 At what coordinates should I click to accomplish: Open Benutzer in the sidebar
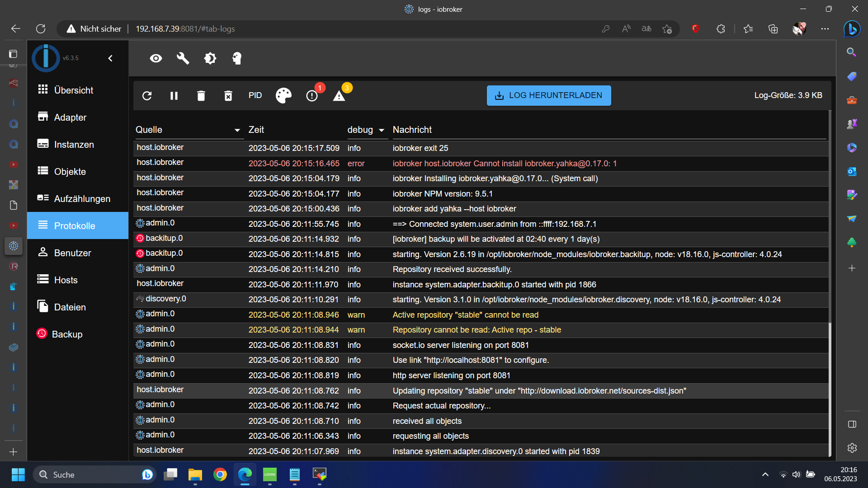[78, 253]
